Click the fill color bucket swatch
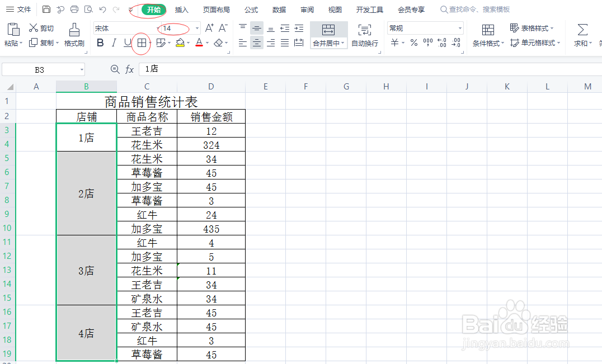The height and width of the screenshot is (364, 602). pos(180,42)
